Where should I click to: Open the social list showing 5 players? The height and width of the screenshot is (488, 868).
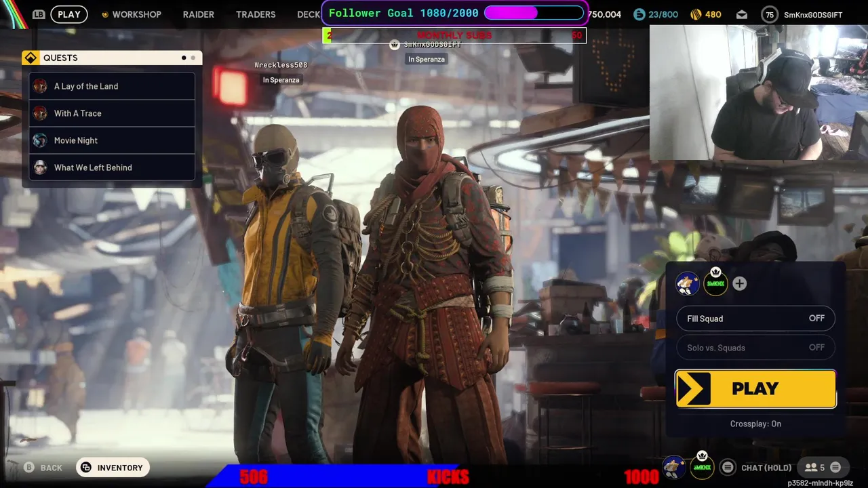click(x=814, y=468)
